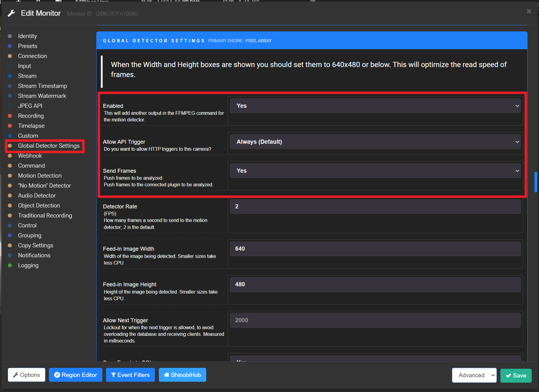The height and width of the screenshot is (392, 539).
Task: Go to the Motion Detection section
Action: click(40, 175)
